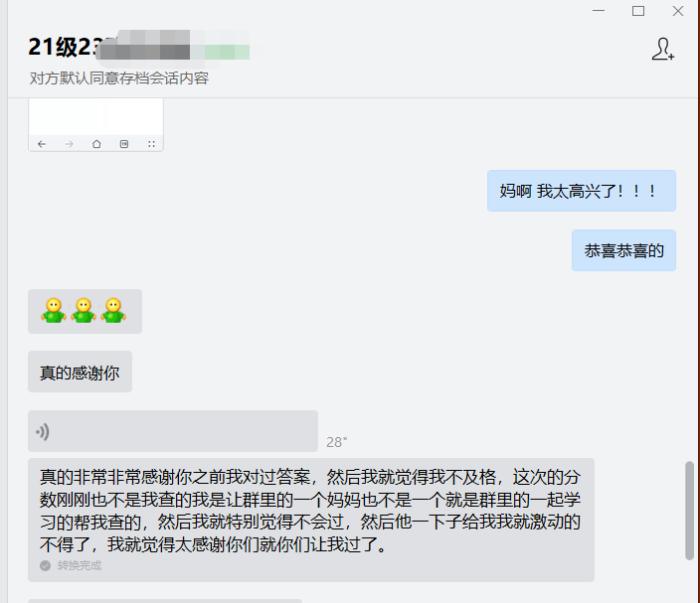Click the third smiley emoji in message
This screenshot has height=603, width=700.
(x=113, y=310)
